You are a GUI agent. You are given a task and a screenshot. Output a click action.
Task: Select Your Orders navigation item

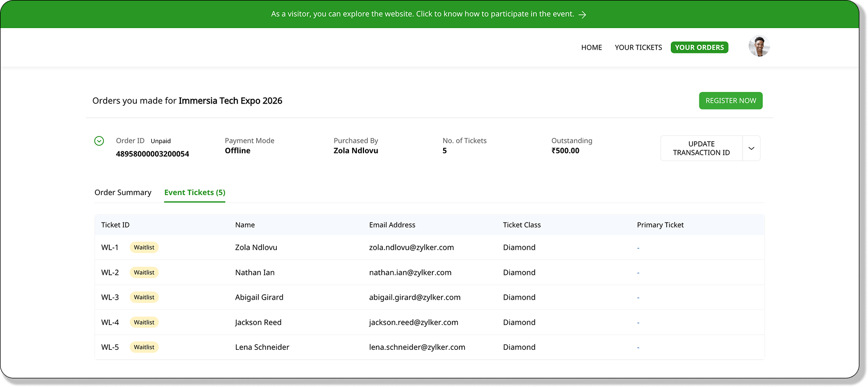pos(699,47)
